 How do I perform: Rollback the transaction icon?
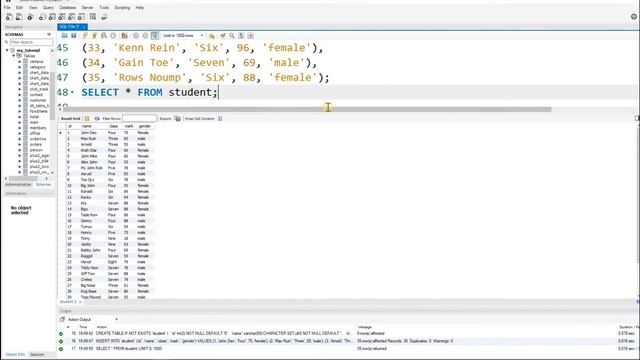point(145,36)
